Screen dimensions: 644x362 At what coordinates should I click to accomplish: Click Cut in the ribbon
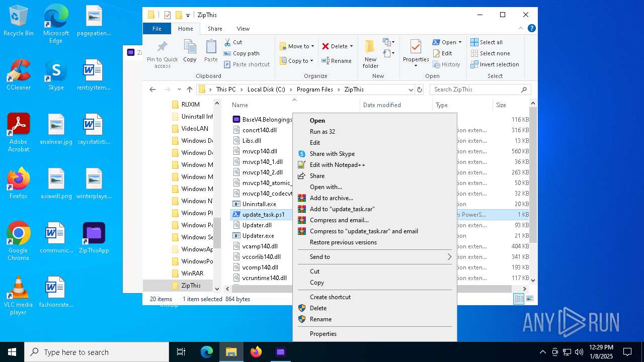[233, 42]
